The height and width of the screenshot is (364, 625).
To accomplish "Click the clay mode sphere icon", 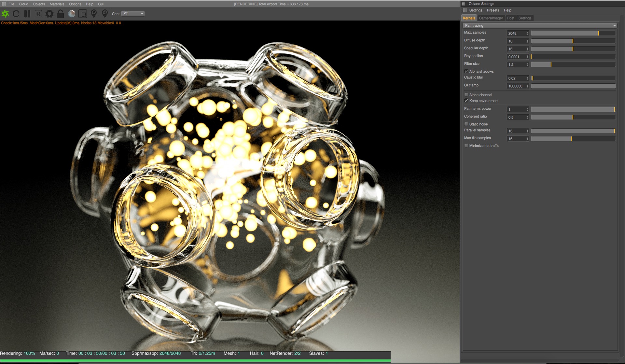I will [72, 14].
